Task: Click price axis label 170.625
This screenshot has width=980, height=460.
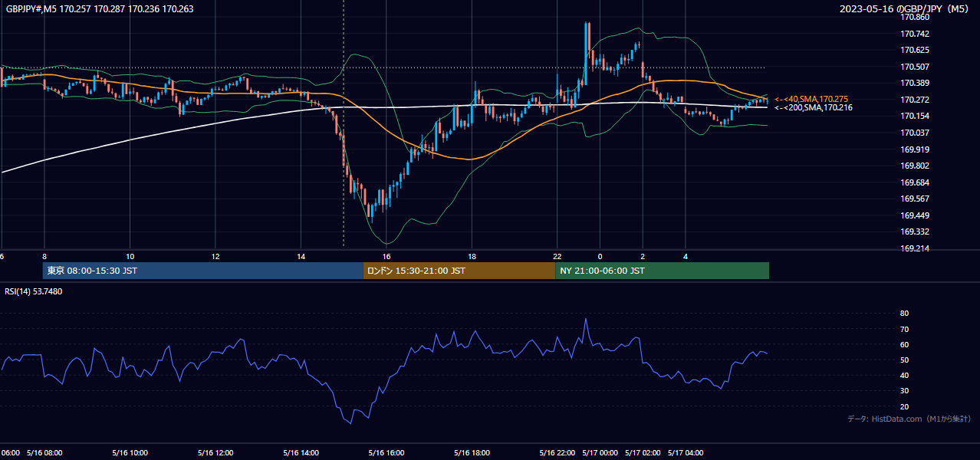Action: click(x=914, y=50)
